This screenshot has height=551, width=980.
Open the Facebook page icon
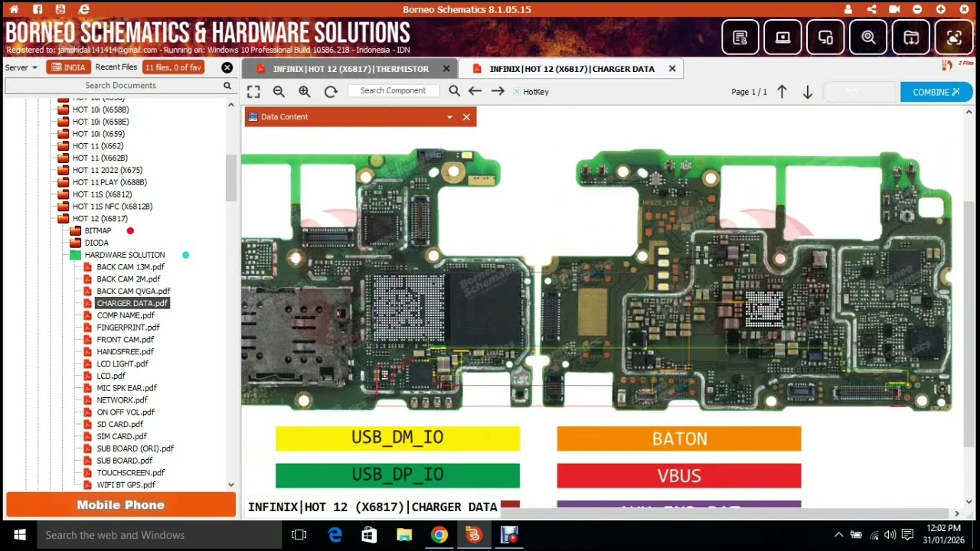[38, 9]
